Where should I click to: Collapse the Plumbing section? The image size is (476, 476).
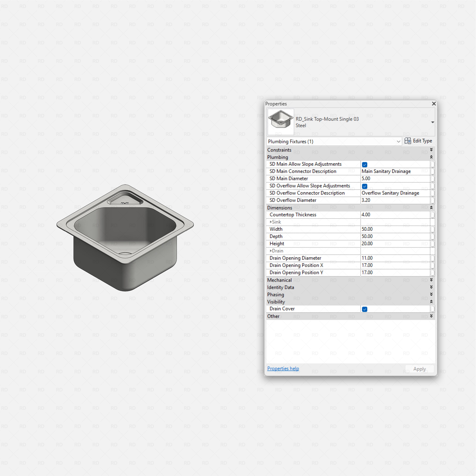(x=431, y=157)
